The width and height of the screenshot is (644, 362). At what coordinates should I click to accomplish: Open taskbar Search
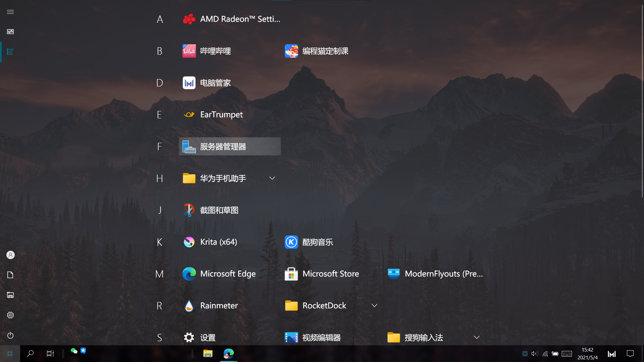coord(30,354)
